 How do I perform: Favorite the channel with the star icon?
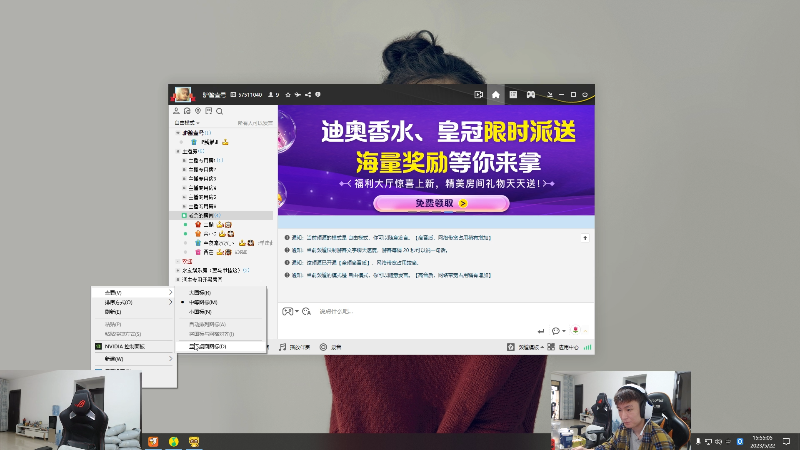coord(288,95)
